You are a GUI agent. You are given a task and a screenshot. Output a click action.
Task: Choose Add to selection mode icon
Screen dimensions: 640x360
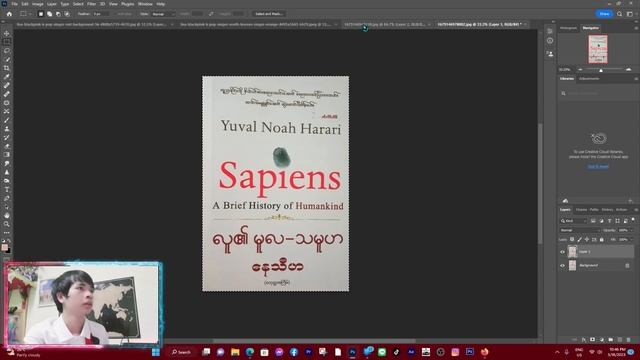(49, 14)
